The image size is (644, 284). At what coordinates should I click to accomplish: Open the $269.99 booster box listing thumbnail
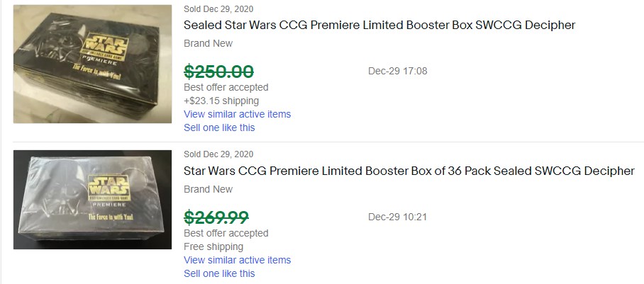[92, 200]
